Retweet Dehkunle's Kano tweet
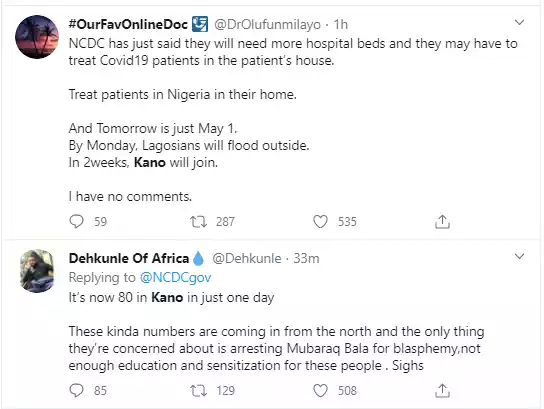Image resolution: width=544 pixels, height=409 pixels. 198,391
